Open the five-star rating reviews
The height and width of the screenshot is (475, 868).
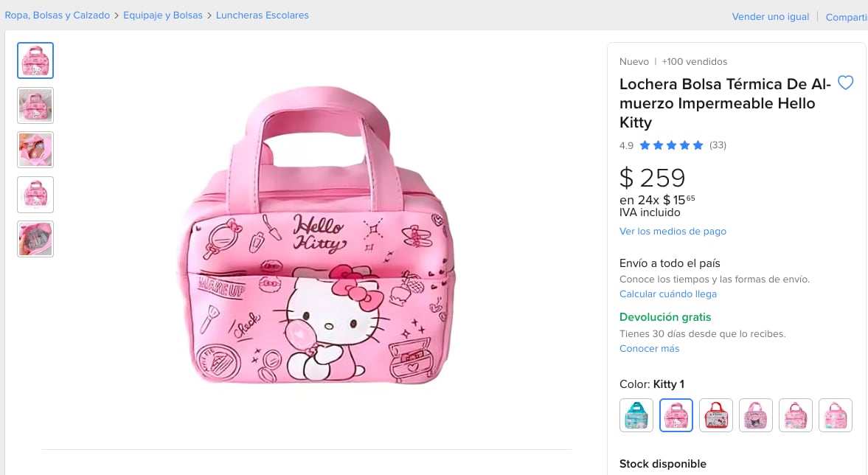671,145
